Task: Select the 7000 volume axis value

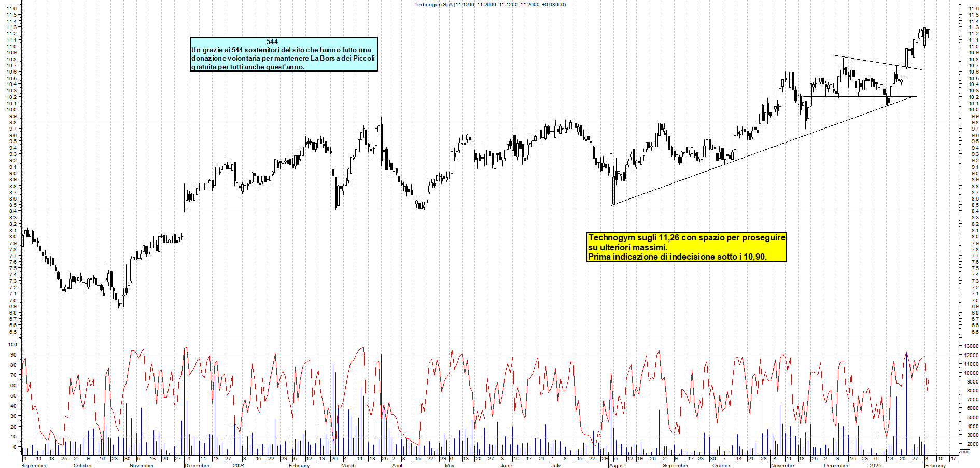Action: [972, 399]
